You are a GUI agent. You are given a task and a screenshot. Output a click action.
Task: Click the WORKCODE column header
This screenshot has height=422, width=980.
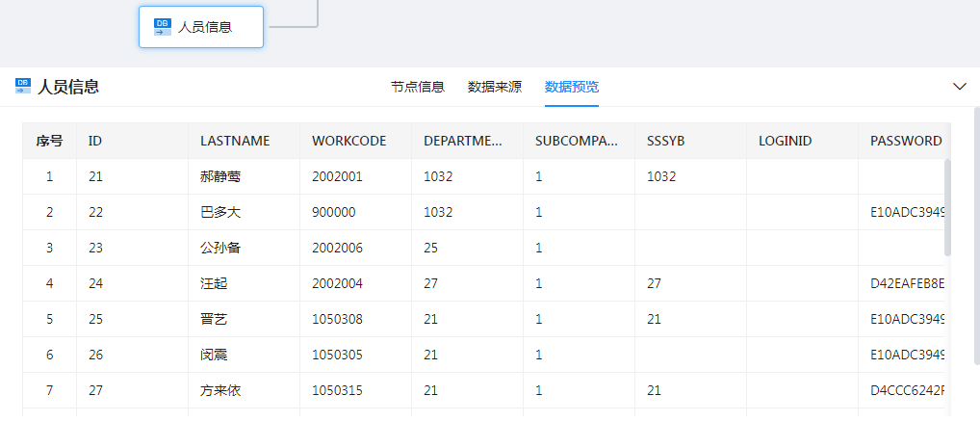[x=348, y=141]
